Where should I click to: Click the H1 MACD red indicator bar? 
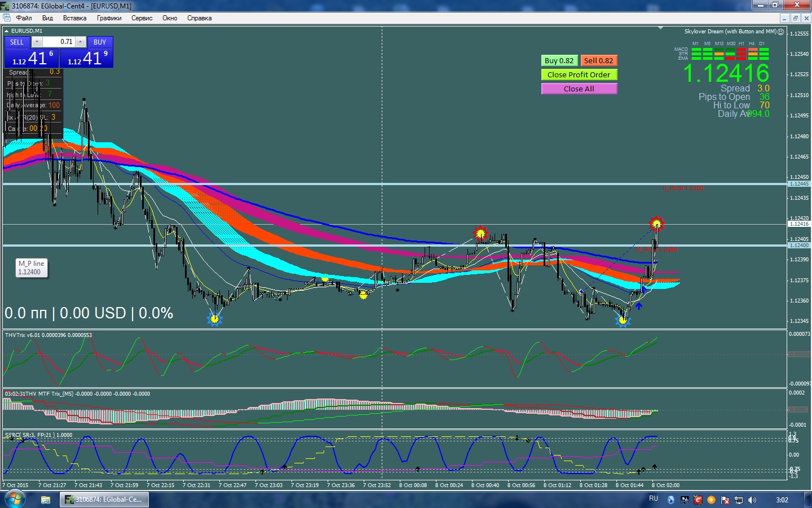pyautogui.click(x=742, y=50)
